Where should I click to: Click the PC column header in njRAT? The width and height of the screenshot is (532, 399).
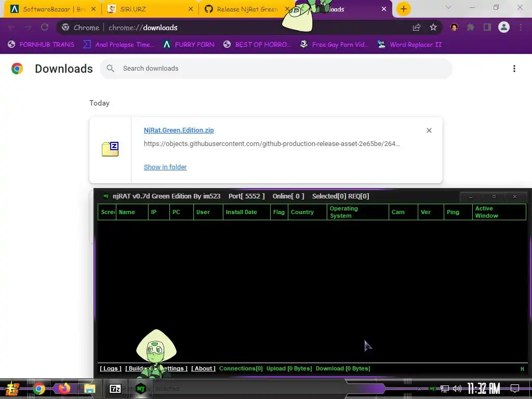tap(181, 212)
